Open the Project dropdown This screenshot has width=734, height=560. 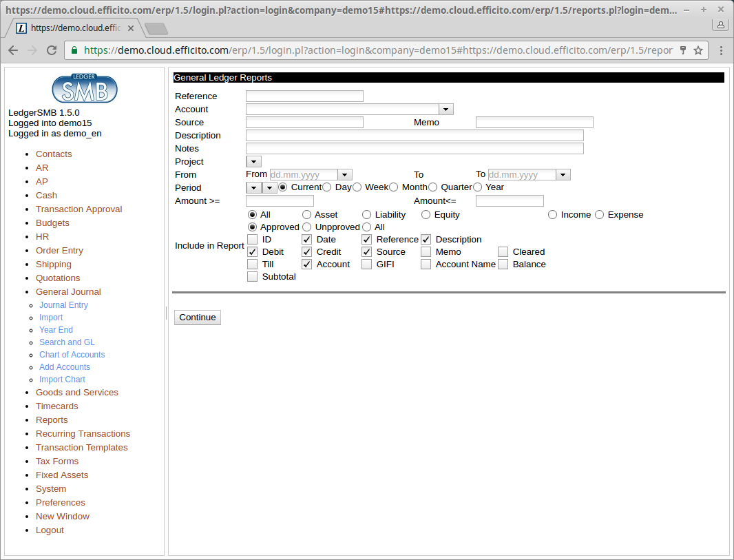(x=254, y=162)
